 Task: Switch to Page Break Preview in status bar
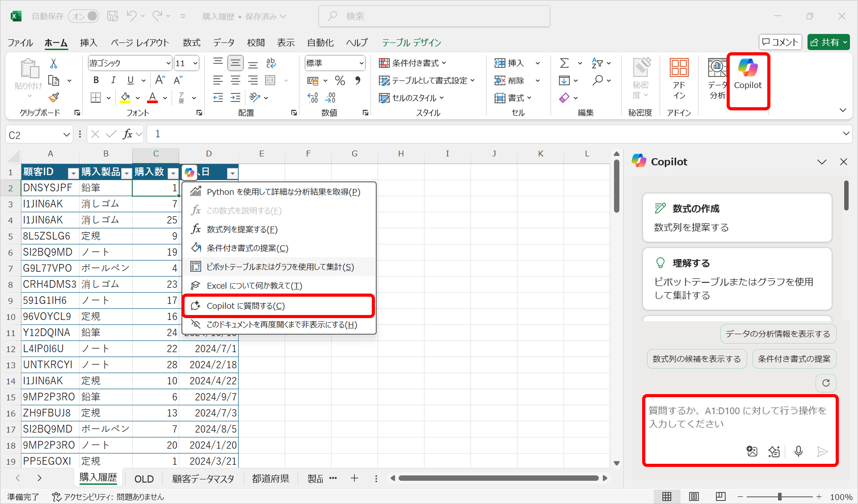(x=720, y=496)
